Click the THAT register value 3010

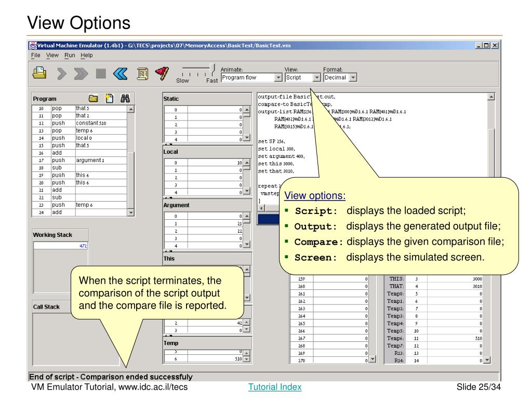coord(455,286)
